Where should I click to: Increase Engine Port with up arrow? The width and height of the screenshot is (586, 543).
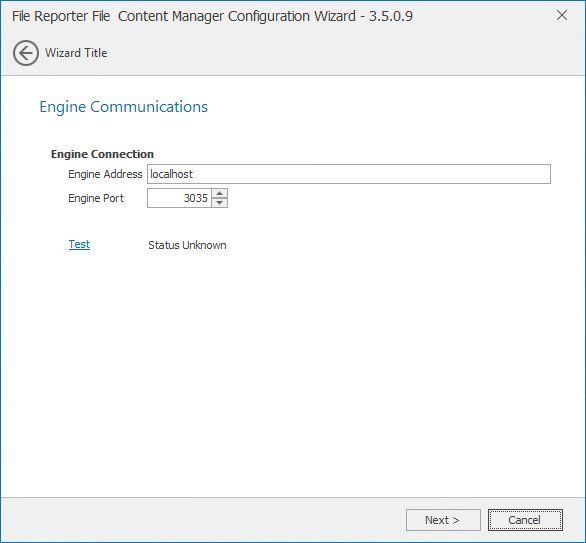point(220,193)
